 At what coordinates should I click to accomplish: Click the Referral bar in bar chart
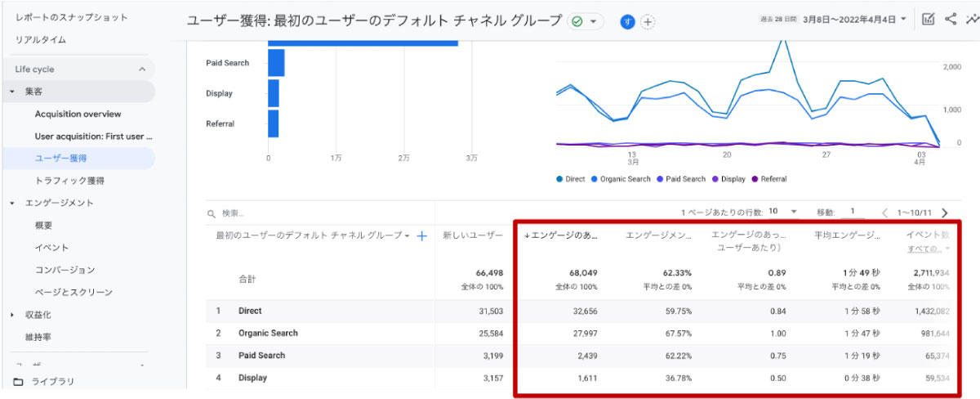(274, 123)
